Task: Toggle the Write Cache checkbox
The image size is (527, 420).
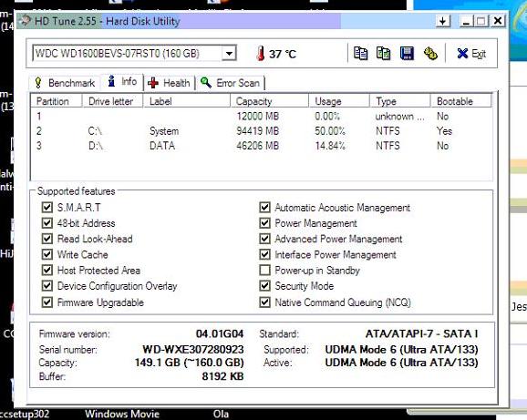Action: [47, 254]
